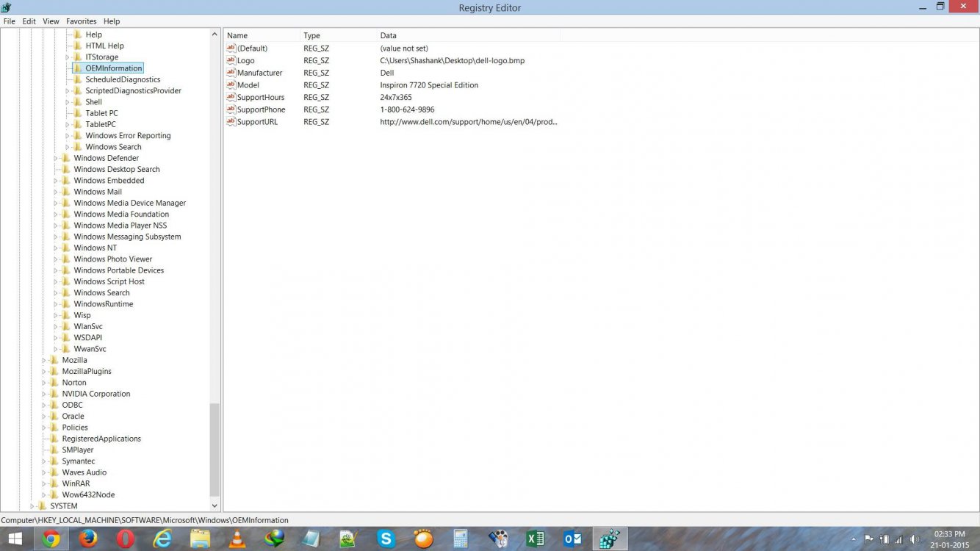This screenshot has width=980, height=551.
Task: Open Skype from the taskbar
Action: coord(386,539)
